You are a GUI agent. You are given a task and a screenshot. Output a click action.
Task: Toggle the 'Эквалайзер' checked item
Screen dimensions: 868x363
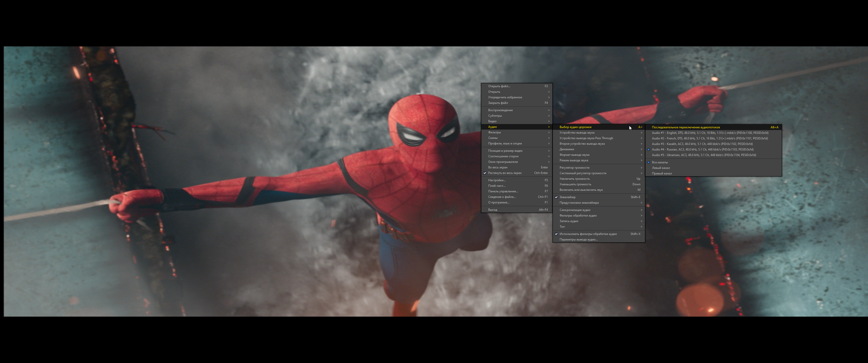click(x=567, y=197)
